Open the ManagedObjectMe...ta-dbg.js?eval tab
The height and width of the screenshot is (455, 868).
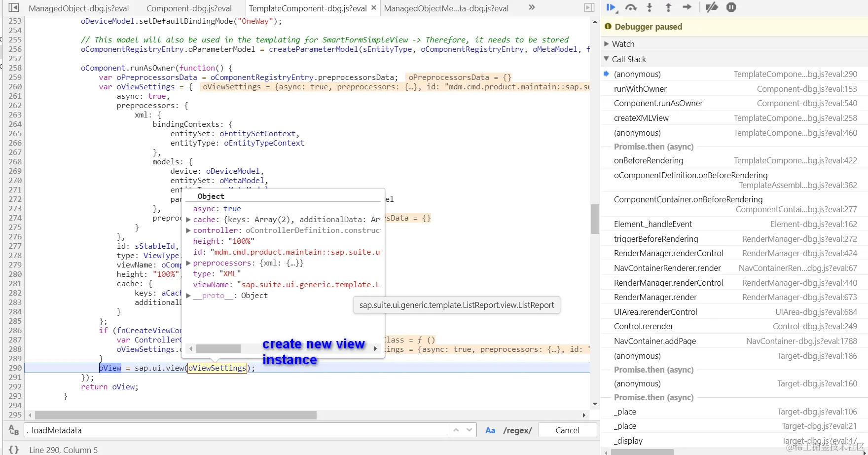pos(446,8)
